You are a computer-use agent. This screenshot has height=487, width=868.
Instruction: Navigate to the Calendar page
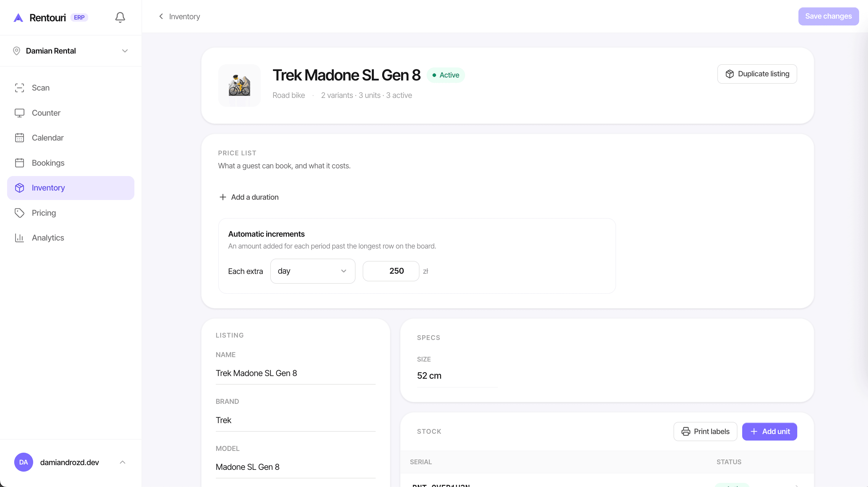tap(71, 138)
